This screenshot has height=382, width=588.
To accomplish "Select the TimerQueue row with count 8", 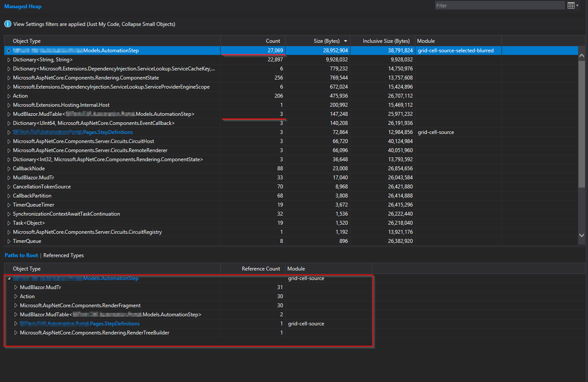I will coord(291,241).
